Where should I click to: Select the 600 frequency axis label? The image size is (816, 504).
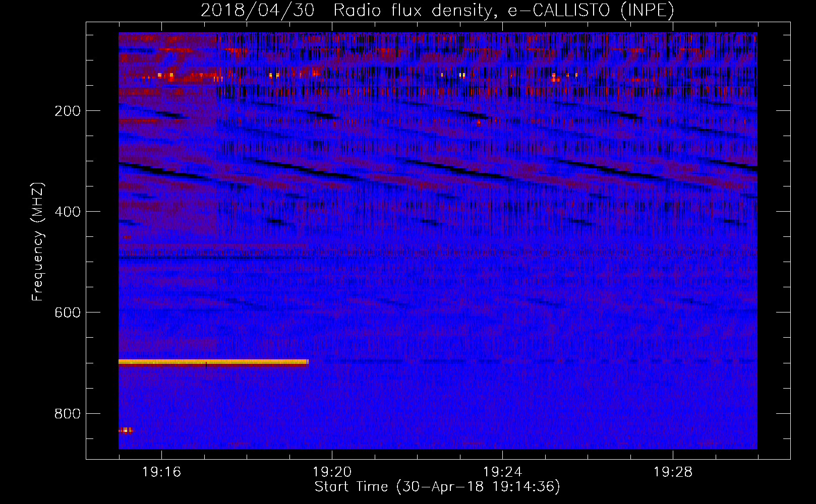coord(68,312)
